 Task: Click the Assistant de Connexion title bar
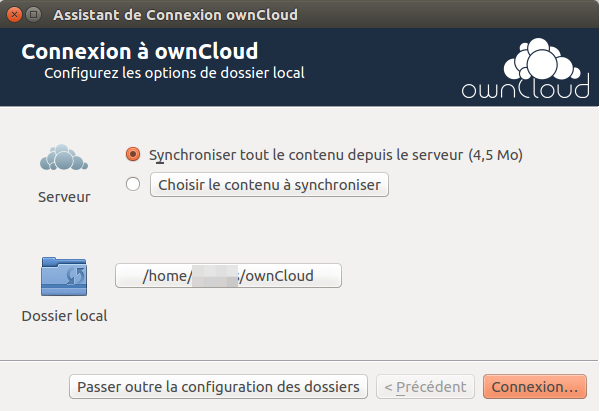point(174,15)
